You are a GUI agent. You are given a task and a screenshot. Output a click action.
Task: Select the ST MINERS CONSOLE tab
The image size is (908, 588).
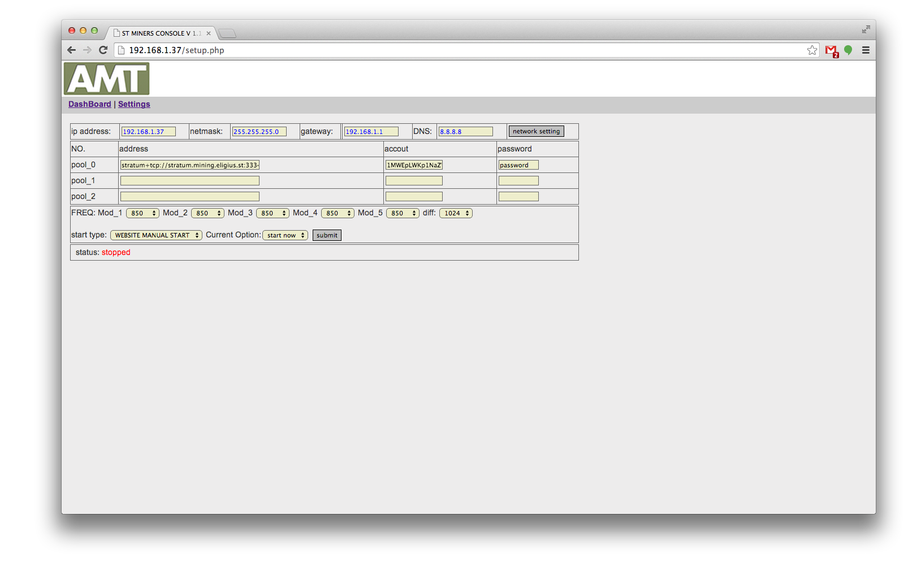pyautogui.click(x=161, y=33)
